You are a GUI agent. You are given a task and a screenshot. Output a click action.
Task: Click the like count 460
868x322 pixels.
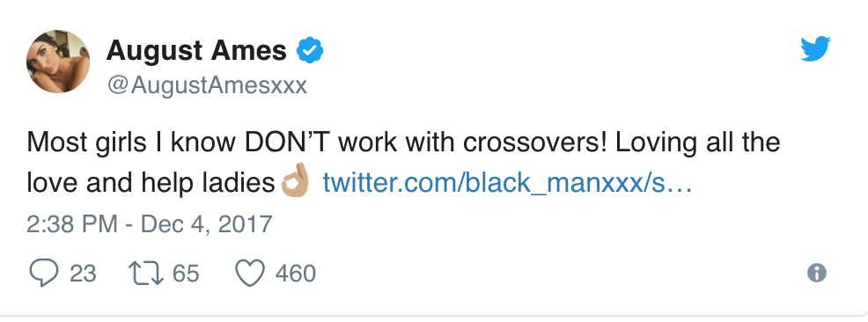coord(296,274)
